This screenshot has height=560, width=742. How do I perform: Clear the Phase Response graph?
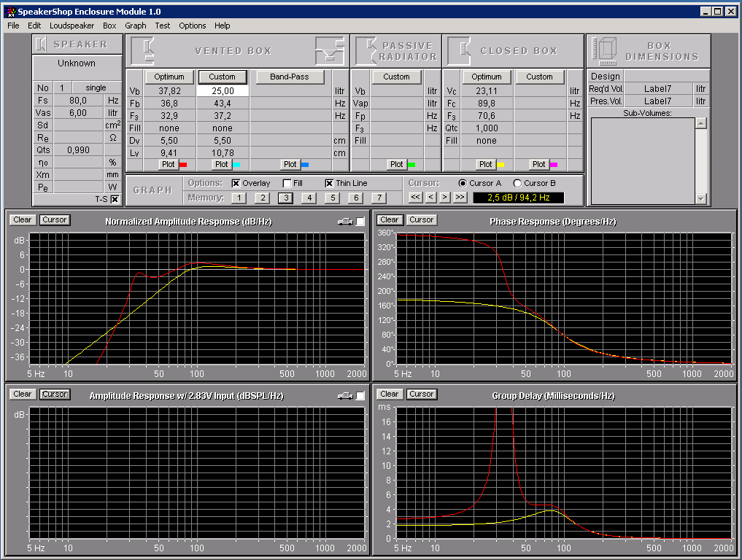point(390,219)
